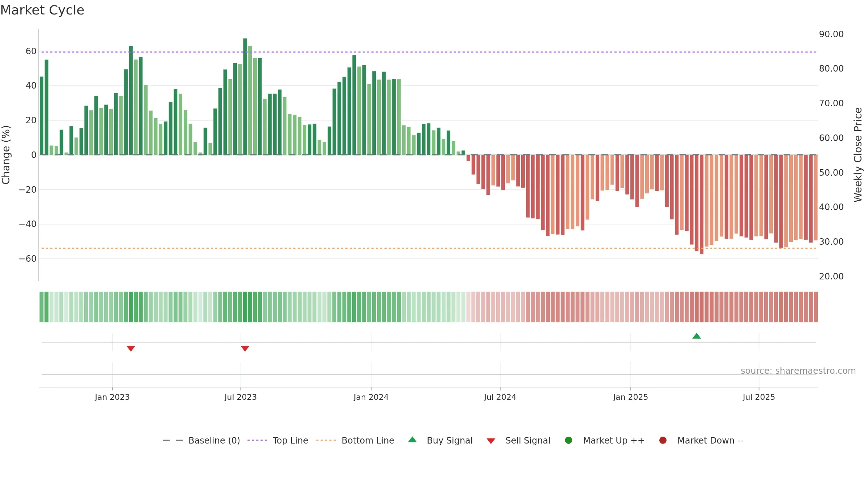Click the Jan 2024 axis label
The height and width of the screenshot is (488, 868).
click(x=371, y=397)
